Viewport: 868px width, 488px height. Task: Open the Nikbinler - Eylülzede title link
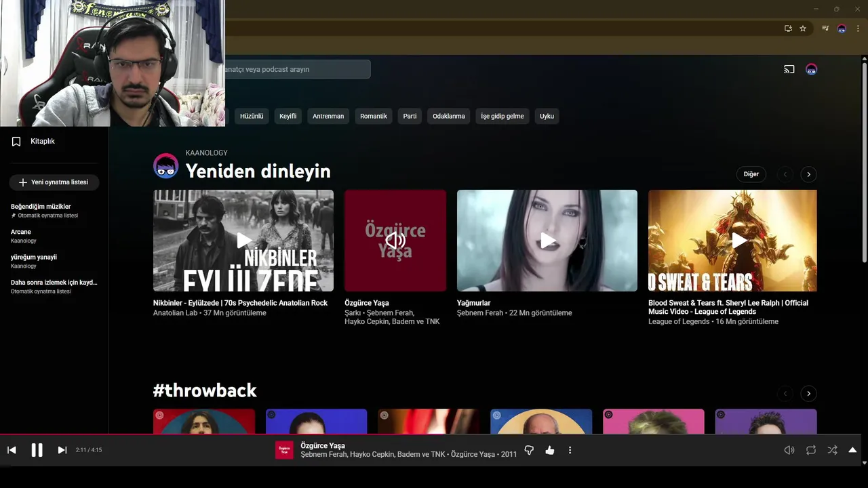pos(240,303)
